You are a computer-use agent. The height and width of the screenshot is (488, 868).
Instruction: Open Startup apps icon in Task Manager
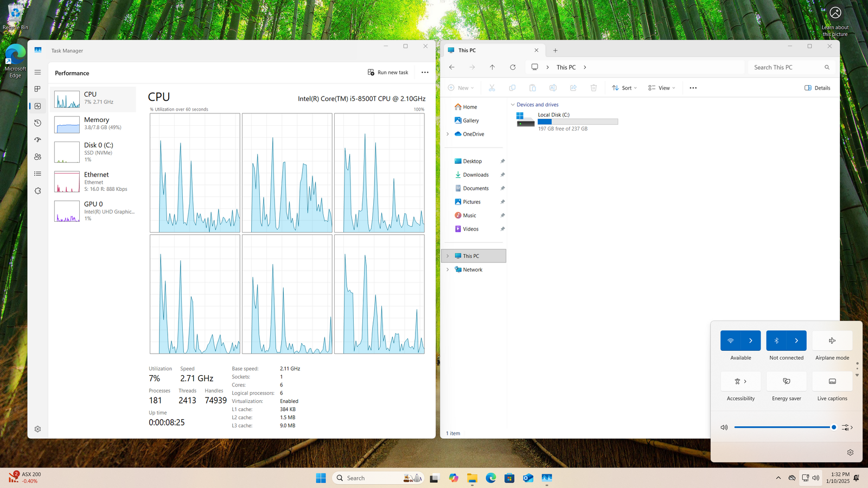37,140
